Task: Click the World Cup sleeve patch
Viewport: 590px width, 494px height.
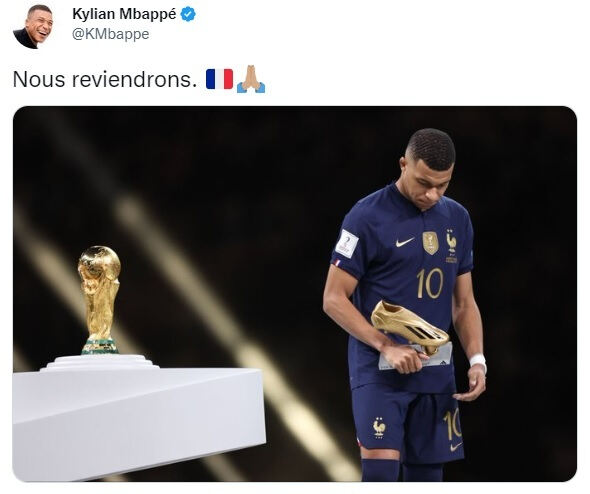Action: [x=347, y=244]
